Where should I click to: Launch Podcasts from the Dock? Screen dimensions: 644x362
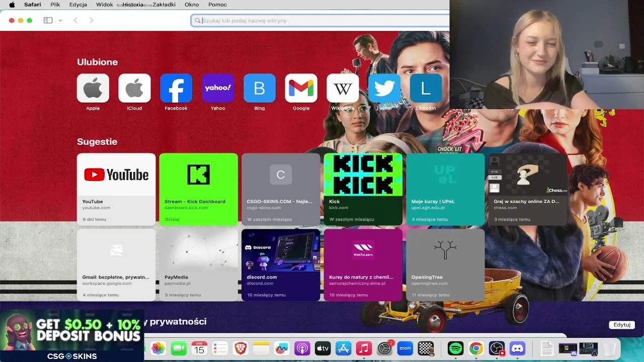point(302,348)
